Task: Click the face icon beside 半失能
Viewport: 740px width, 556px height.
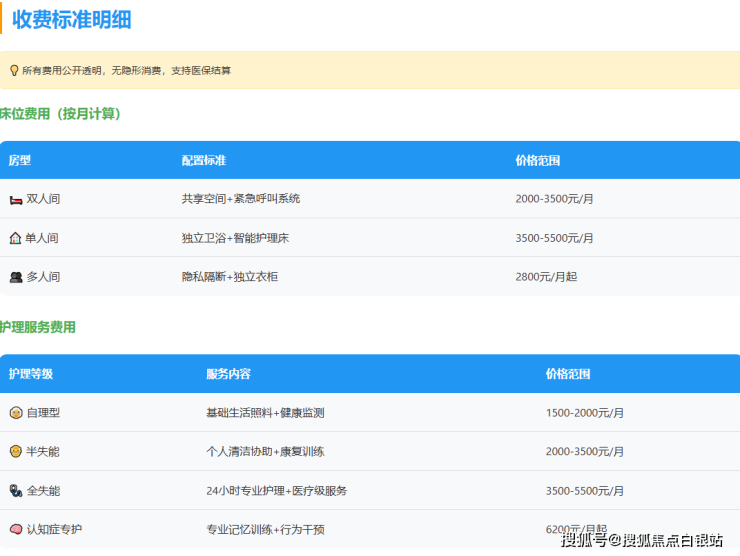Action: click(16, 452)
